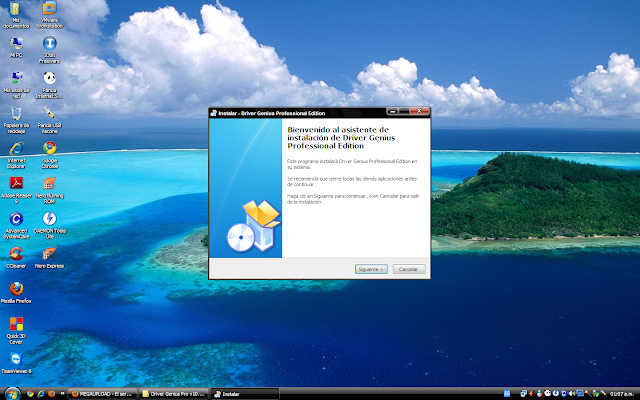
Task: Minimize the Driver Genius installer window
Action: click(x=392, y=111)
